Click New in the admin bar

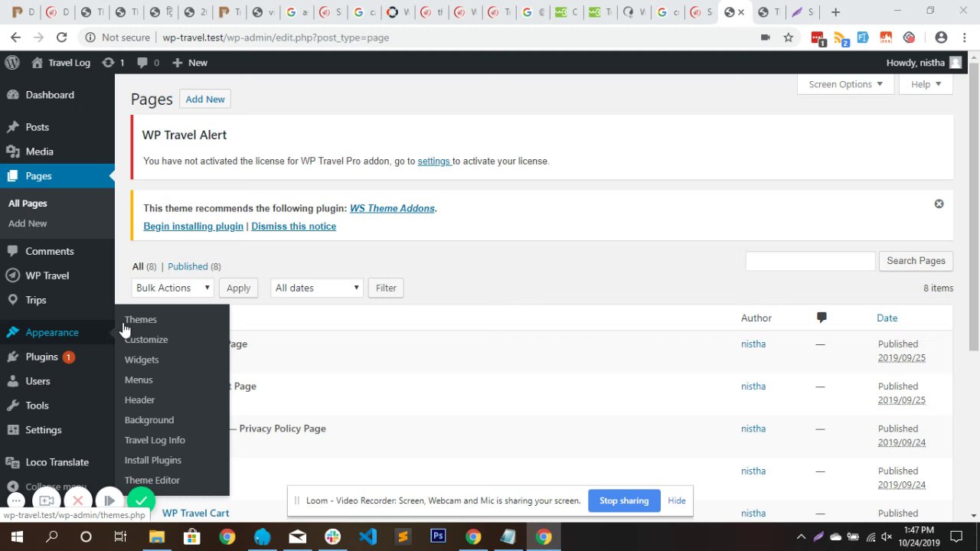190,63
